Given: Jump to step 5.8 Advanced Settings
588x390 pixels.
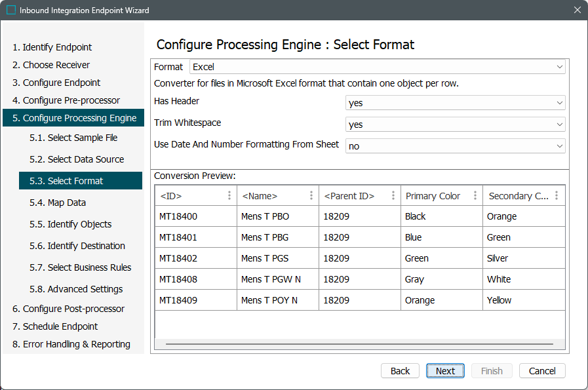Looking at the screenshot, I should tap(76, 289).
